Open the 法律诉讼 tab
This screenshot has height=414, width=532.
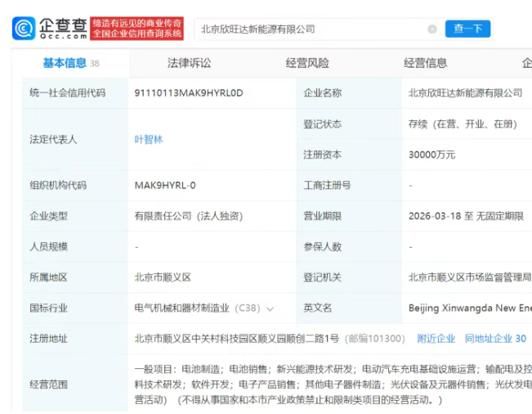coord(189,63)
